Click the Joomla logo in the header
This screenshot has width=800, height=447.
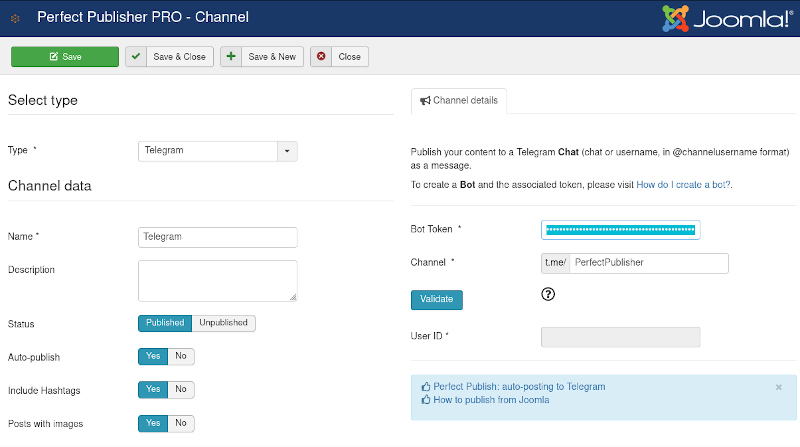(727, 18)
